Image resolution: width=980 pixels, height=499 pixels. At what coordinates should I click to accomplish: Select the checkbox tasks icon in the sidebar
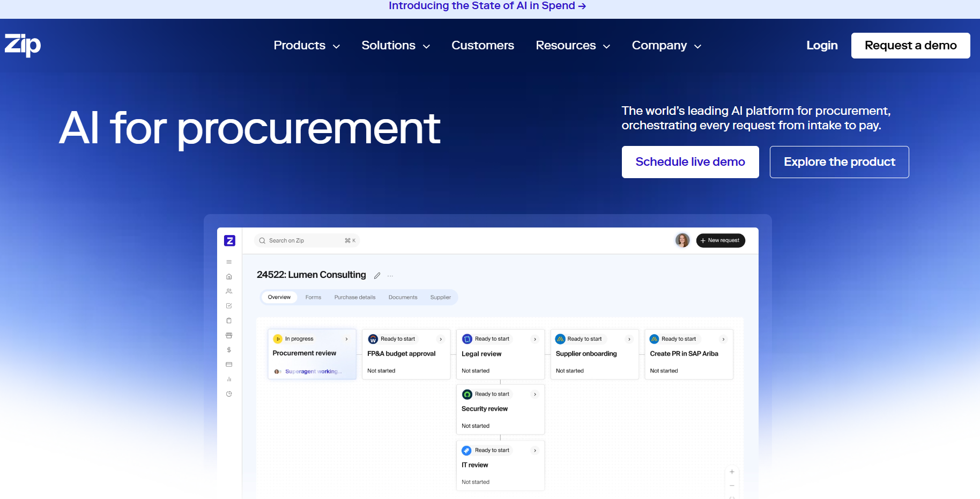[229, 306]
